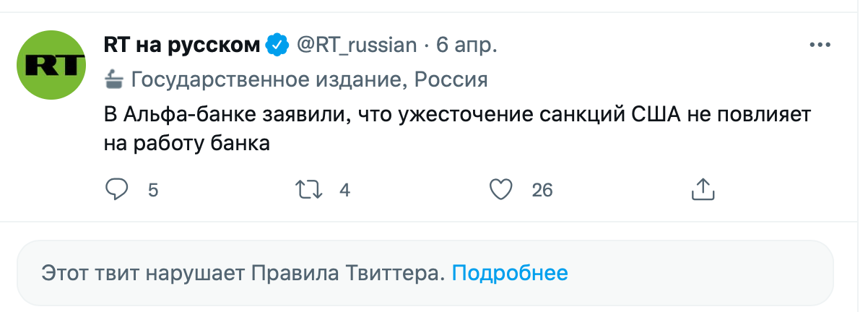Screen dimensions: 868x312
Task: Click the blue verified badge
Action: tap(277, 45)
